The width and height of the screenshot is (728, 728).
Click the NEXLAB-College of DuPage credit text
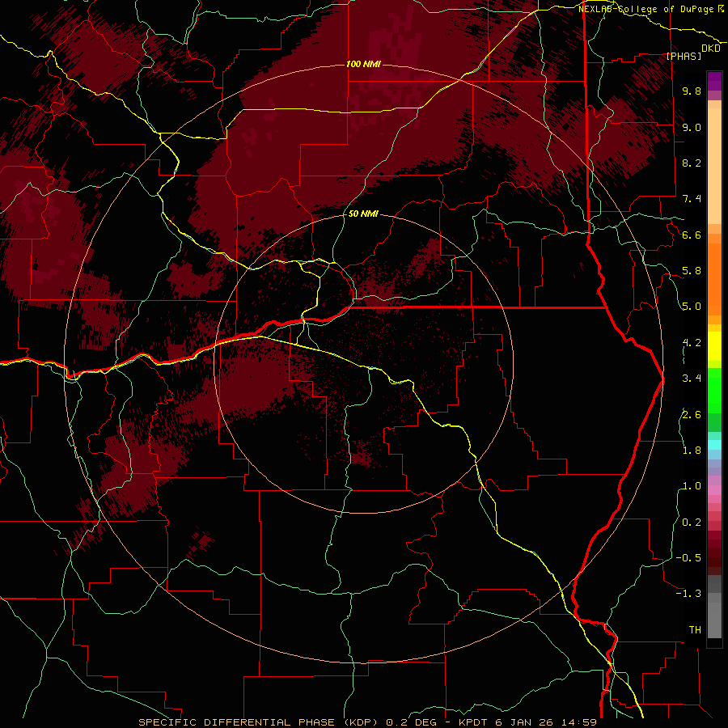[x=645, y=9]
